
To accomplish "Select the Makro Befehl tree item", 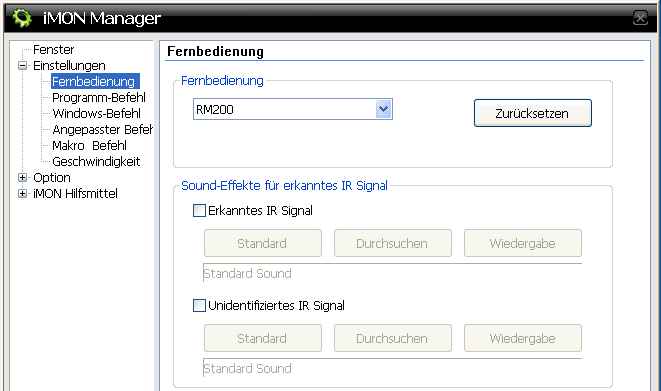I will 89,146.
